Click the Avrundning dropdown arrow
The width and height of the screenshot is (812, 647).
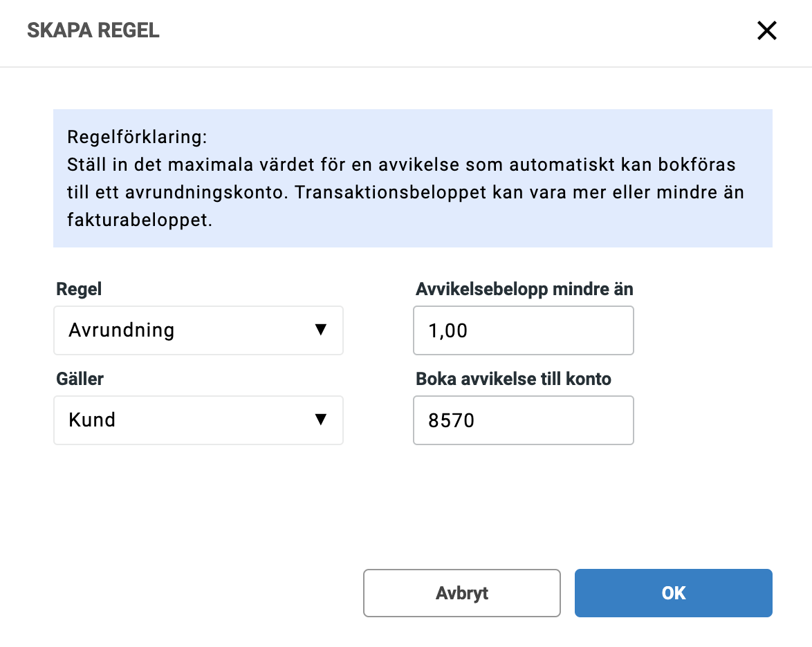click(322, 330)
